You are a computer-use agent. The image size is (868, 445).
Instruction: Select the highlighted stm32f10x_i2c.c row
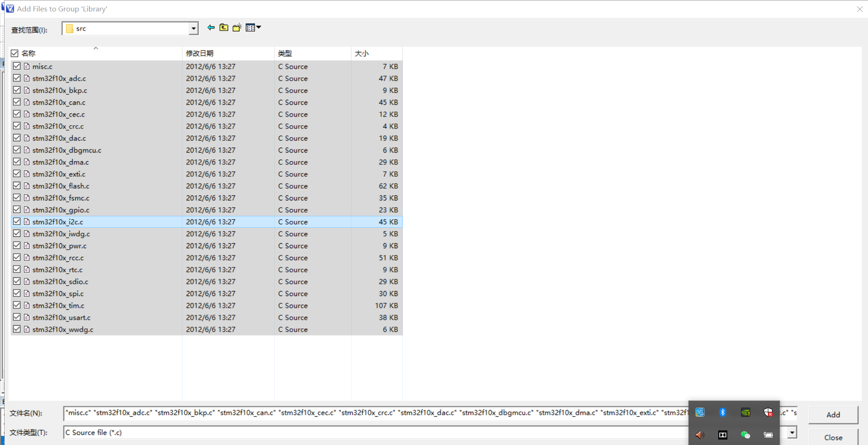(137, 222)
